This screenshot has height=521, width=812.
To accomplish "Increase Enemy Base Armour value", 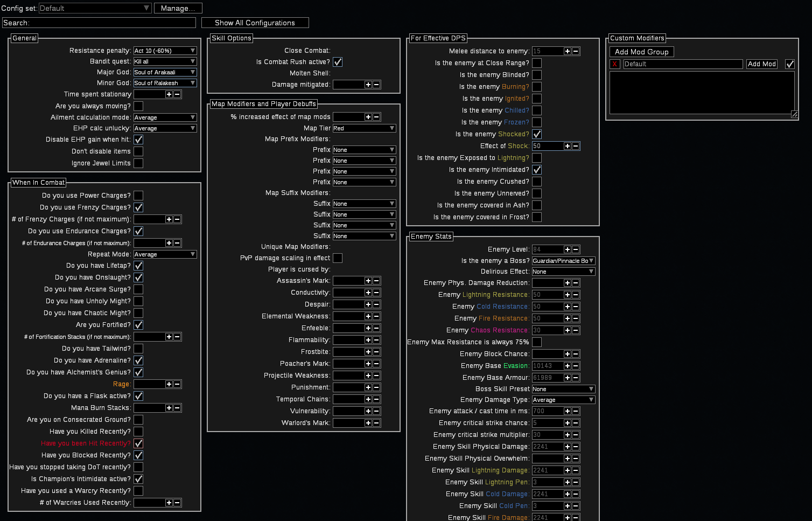I will coord(568,378).
